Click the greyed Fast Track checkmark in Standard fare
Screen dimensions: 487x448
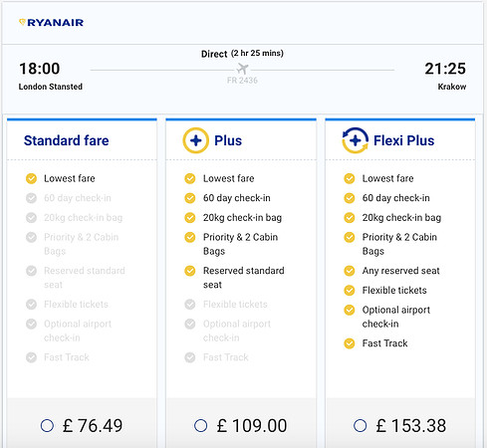click(x=31, y=357)
